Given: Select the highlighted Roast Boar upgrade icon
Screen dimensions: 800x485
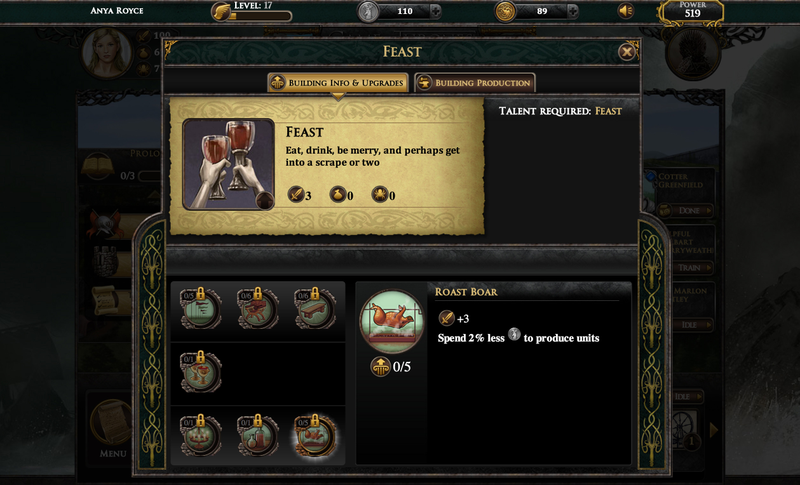Looking at the screenshot, I should 315,436.
